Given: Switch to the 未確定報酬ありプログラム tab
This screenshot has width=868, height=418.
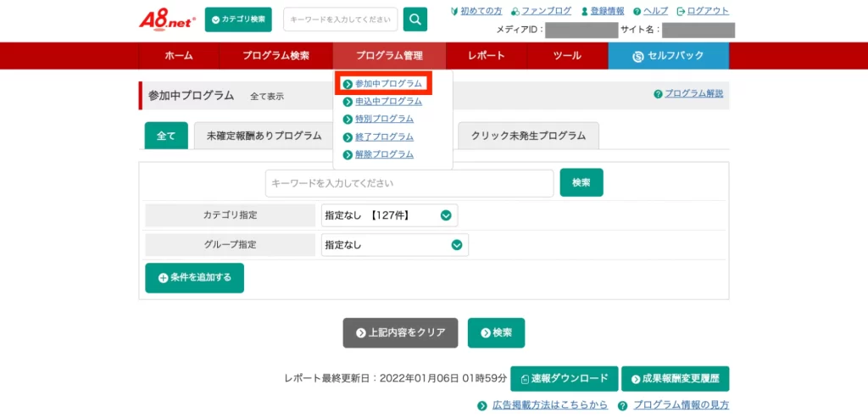Looking at the screenshot, I should (x=264, y=136).
